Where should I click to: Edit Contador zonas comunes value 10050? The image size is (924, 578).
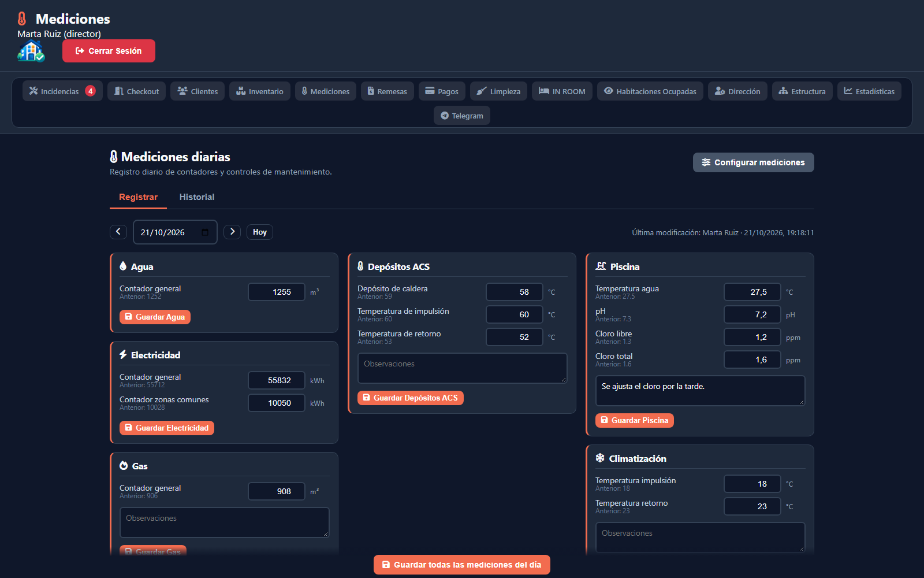(277, 403)
